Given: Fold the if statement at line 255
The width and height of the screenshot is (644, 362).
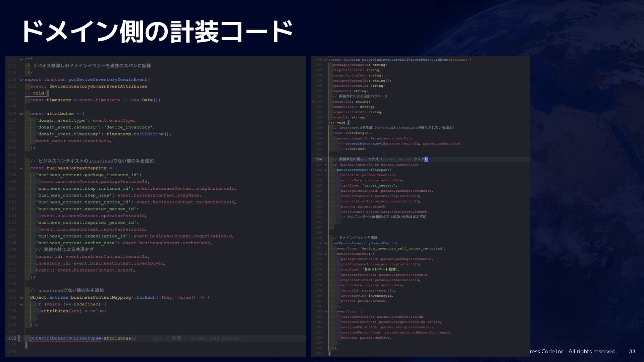Looking at the screenshot, I should coord(326,165).
